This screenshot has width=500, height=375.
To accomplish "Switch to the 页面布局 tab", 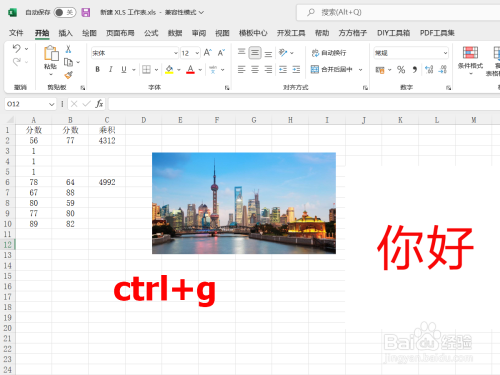I will tap(120, 33).
